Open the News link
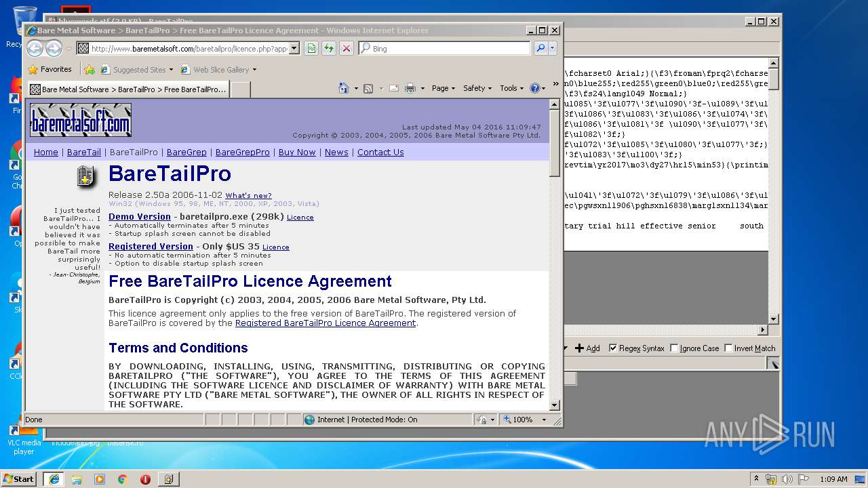Image resolution: width=868 pixels, height=488 pixels. 336,152
